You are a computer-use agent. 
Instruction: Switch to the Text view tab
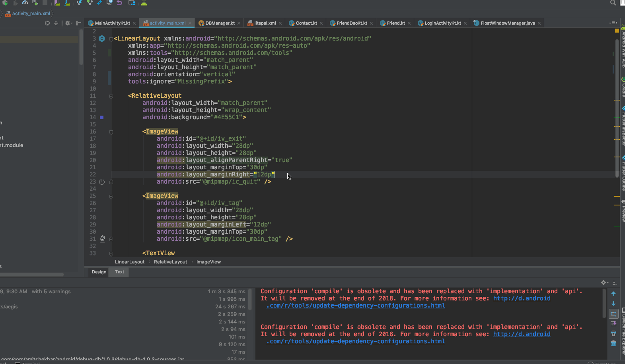tap(119, 272)
